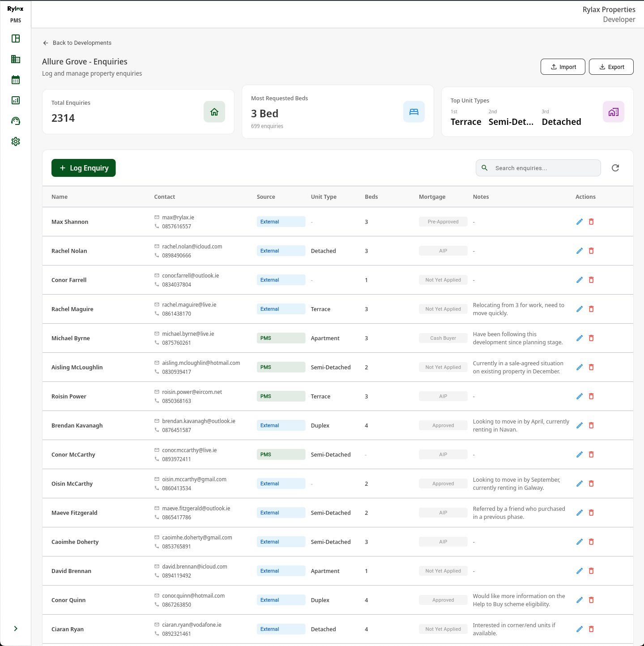The width and height of the screenshot is (644, 646).
Task: Open the calendar icon in sidebar
Action: pyautogui.click(x=16, y=80)
